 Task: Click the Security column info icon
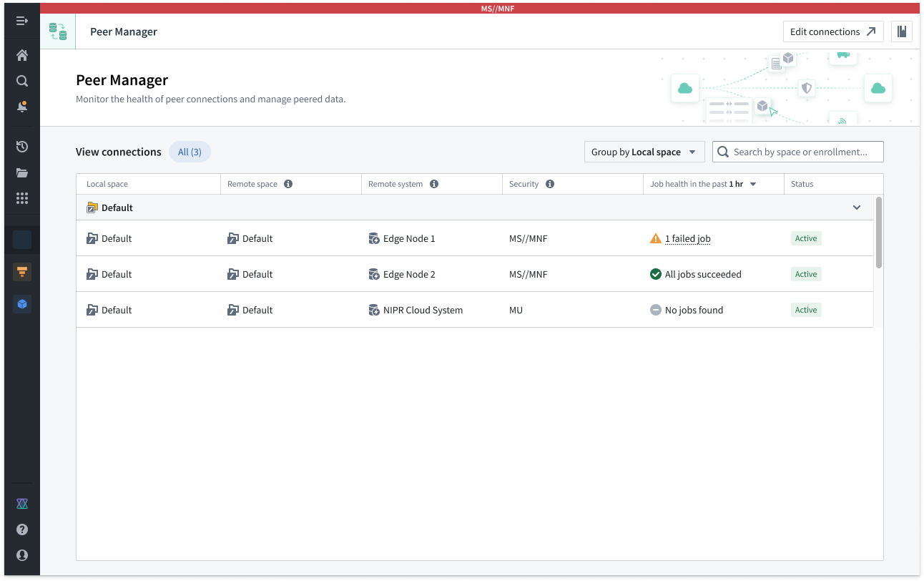(550, 184)
